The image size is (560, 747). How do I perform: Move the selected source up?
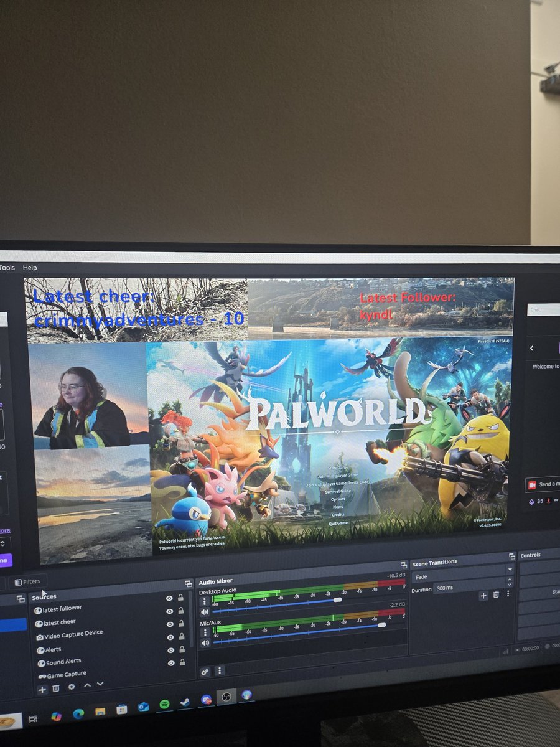coord(87,685)
